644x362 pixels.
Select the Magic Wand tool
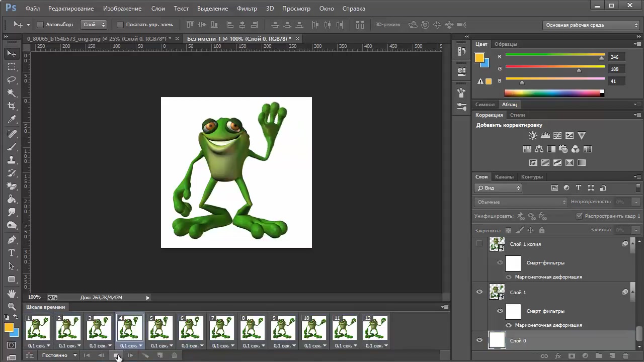click(12, 93)
